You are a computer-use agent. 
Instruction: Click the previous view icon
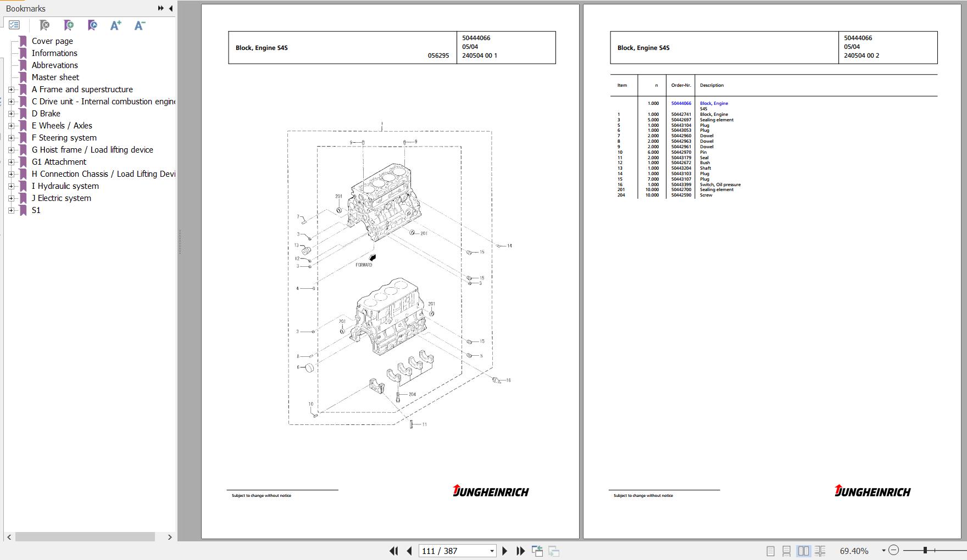coord(537,551)
